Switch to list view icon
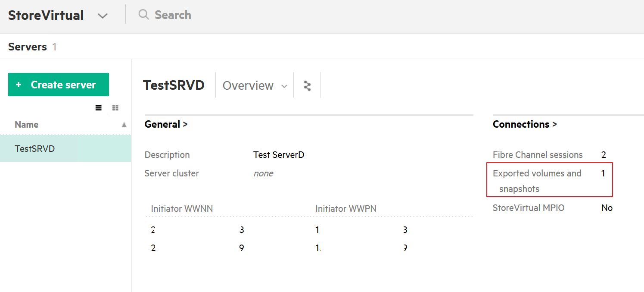The image size is (644, 292). click(x=99, y=108)
